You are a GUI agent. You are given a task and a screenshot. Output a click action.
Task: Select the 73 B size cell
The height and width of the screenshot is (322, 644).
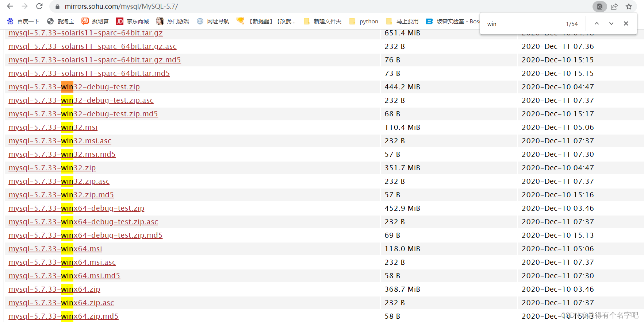tap(392, 73)
